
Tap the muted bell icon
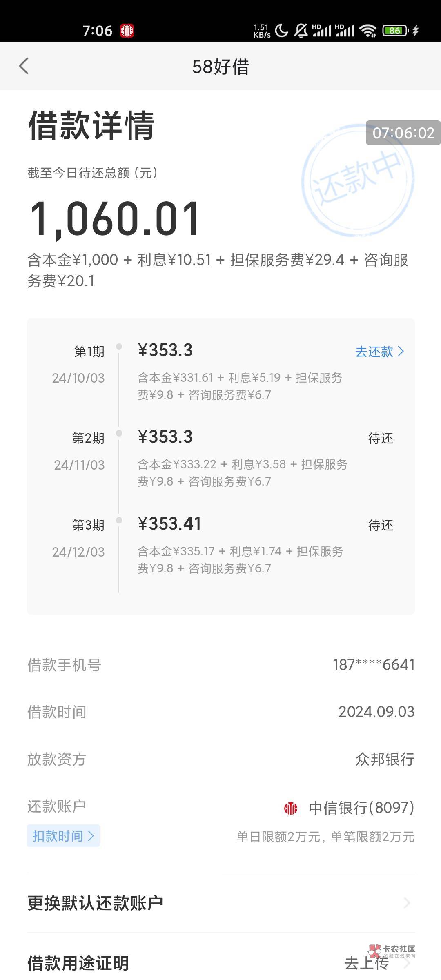[301, 31]
